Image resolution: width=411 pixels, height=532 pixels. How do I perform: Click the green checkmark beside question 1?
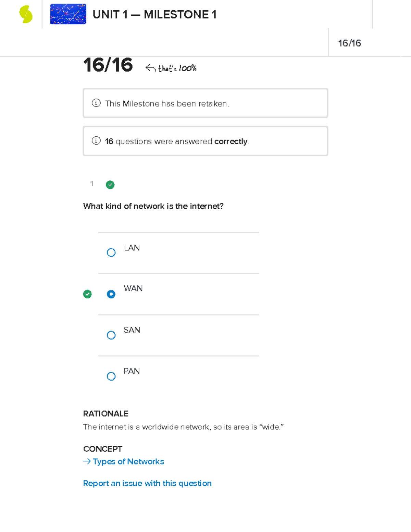coord(110,185)
